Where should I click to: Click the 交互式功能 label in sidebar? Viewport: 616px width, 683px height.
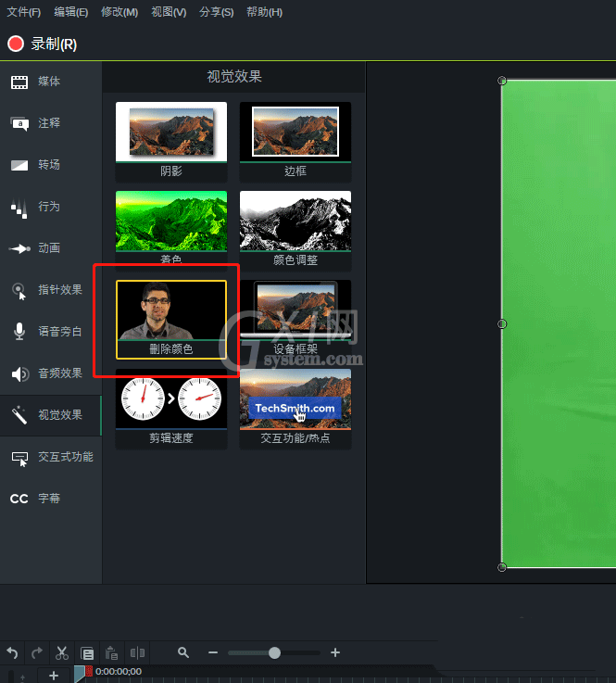pyautogui.click(x=66, y=457)
